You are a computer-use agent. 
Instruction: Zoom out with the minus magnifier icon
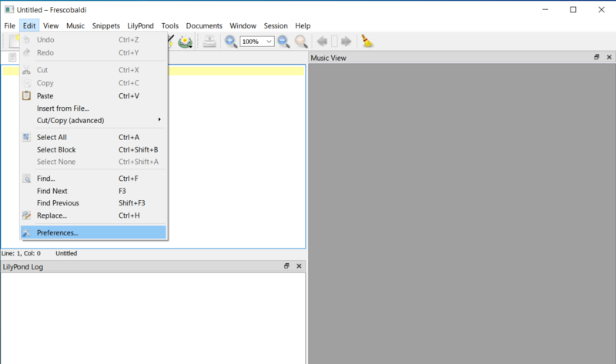coord(283,42)
